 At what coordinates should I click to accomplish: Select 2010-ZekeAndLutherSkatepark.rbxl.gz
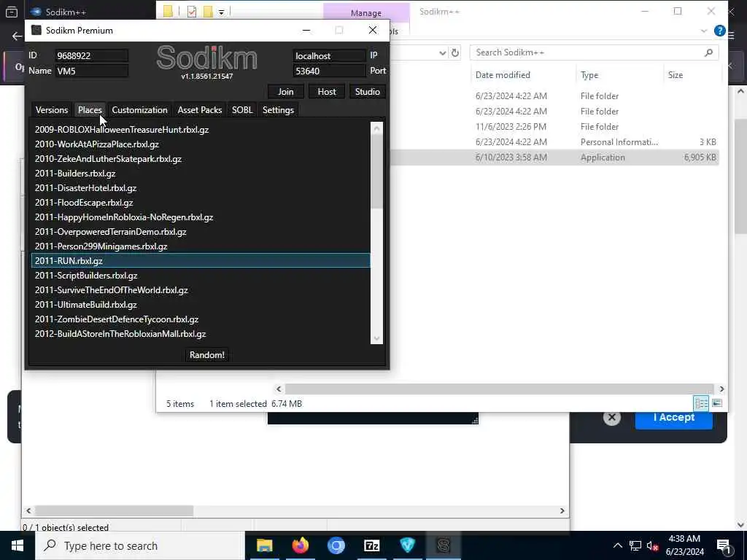tap(201, 158)
